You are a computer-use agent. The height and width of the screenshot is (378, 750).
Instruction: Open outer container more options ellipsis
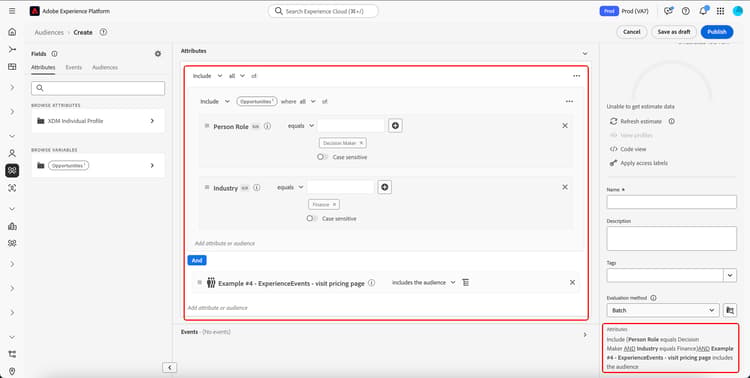coord(576,76)
